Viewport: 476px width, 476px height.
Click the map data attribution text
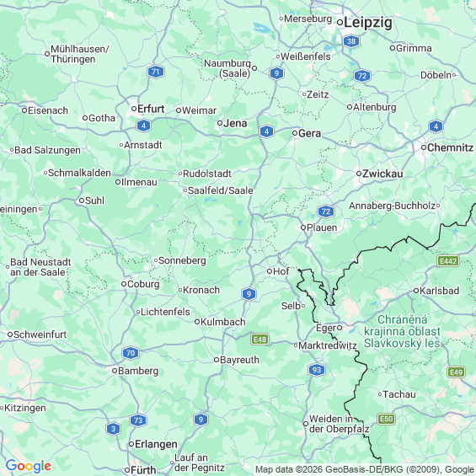(365, 469)
